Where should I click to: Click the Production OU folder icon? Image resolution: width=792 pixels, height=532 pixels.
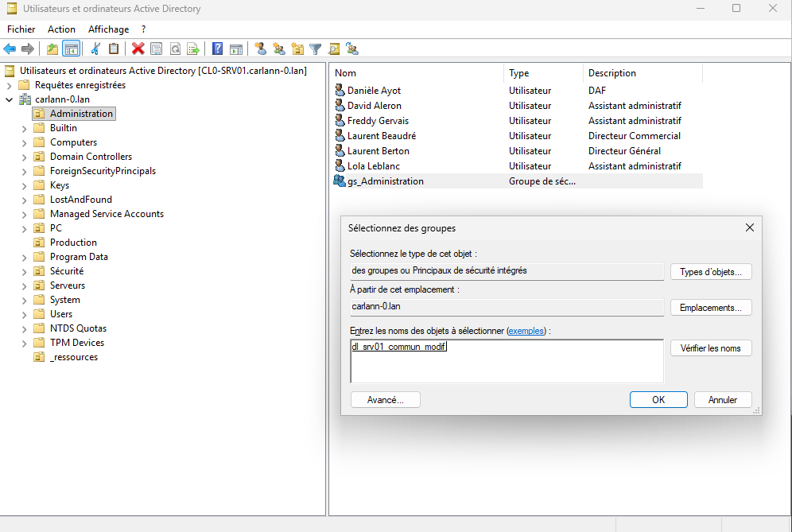point(39,243)
